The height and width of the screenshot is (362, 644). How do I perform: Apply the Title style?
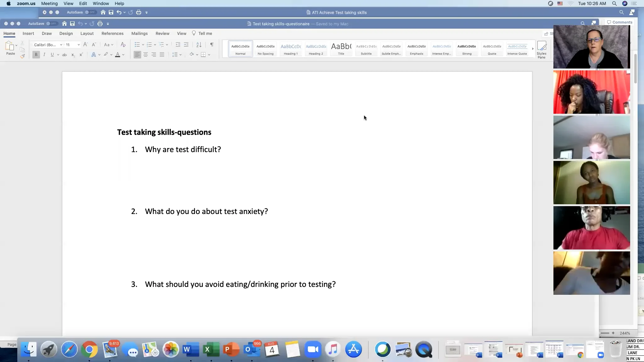point(341,49)
